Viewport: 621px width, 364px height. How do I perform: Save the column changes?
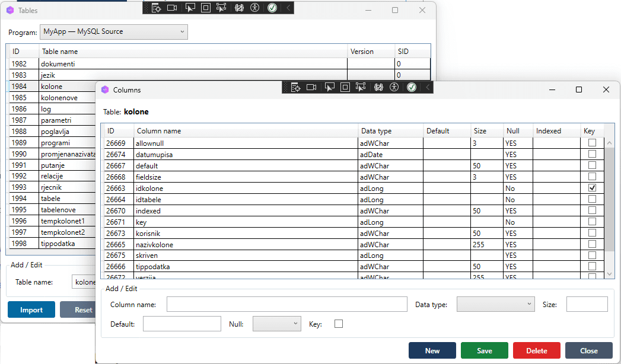click(484, 350)
